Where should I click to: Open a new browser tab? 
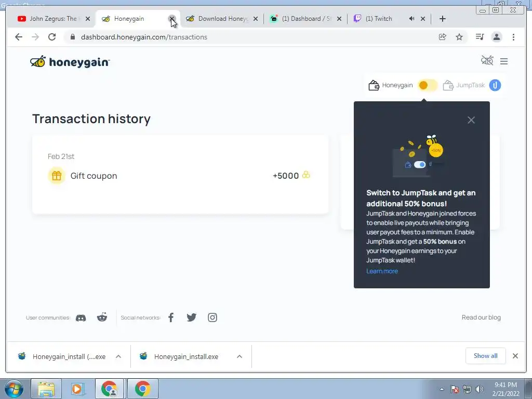click(x=443, y=19)
